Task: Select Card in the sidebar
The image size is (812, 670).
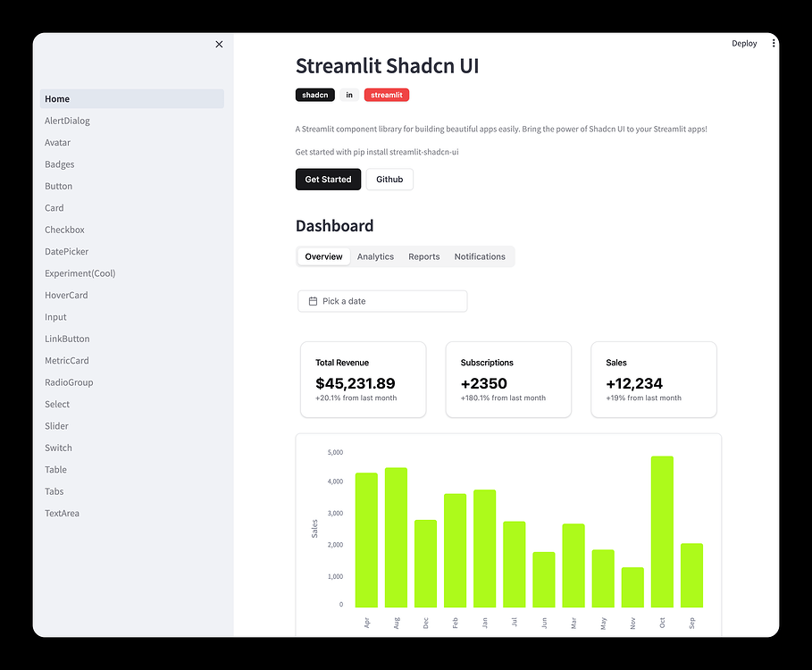Action: (132, 207)
